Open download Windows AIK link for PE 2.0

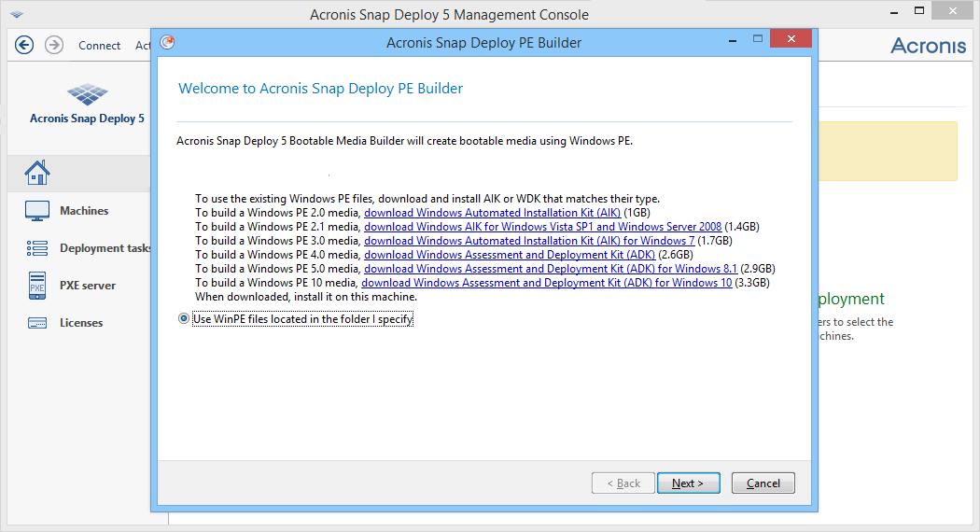[x=493, y=213]
